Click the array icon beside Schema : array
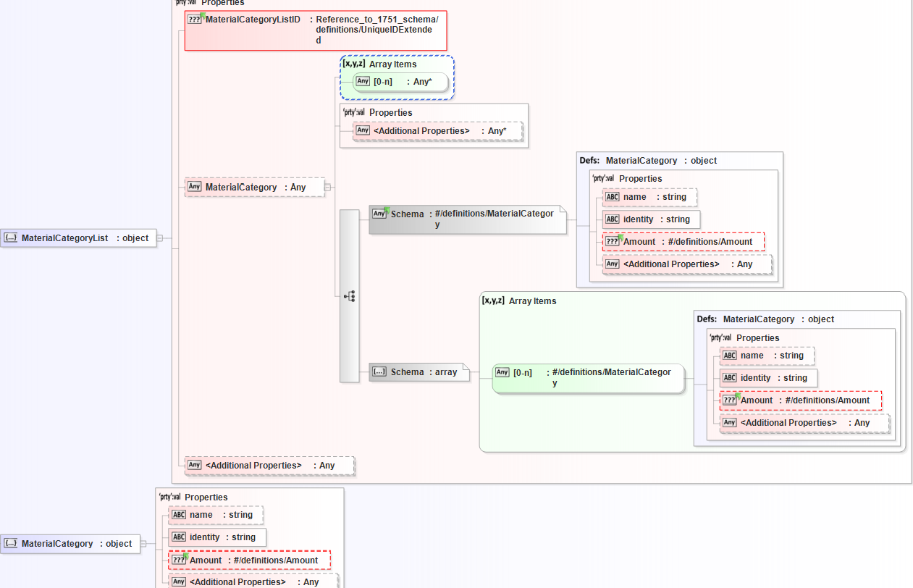This screenshot has height=588, width=913. (379, 372)
